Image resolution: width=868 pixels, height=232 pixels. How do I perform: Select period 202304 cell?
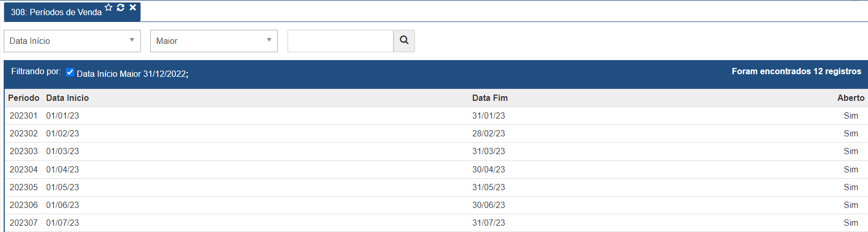pyautogui.click(x=23, y=169)
